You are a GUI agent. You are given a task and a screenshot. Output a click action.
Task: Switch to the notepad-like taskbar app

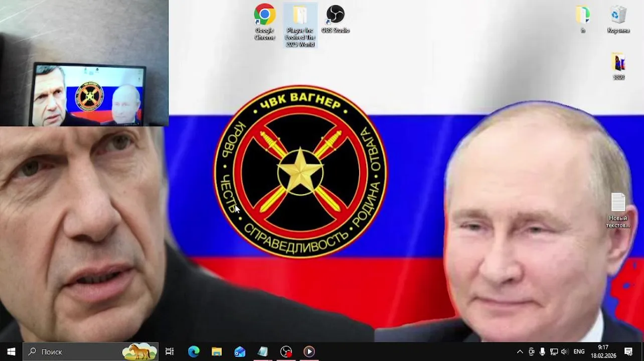(x=263, y=351)
